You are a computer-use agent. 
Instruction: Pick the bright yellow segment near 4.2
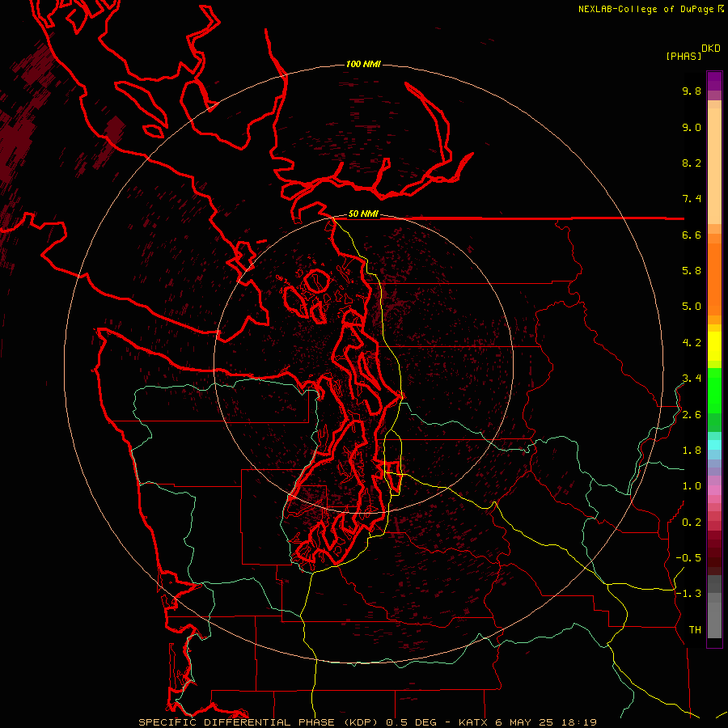[714, 346]
